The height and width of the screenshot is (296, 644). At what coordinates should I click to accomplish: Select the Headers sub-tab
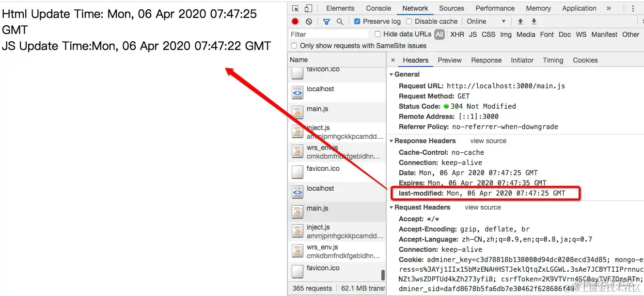tap(416, 60)
